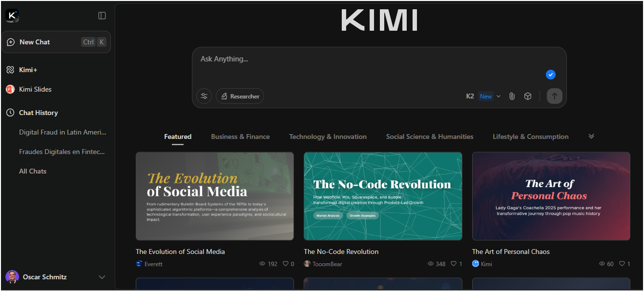Like The Art of Personal Chaos heart icon
The image size is (644, 291).
(x=622, y=264)
